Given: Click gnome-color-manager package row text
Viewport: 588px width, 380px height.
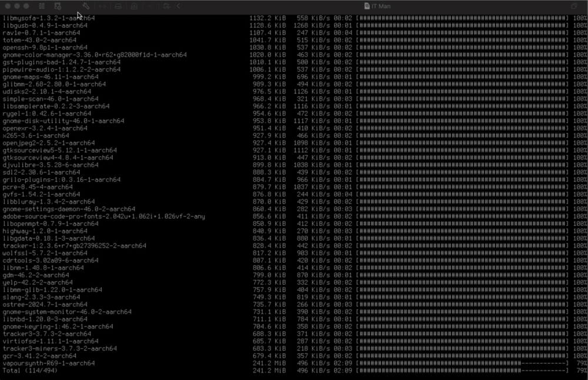Looking at the screenshot, I should coord(95,55).
